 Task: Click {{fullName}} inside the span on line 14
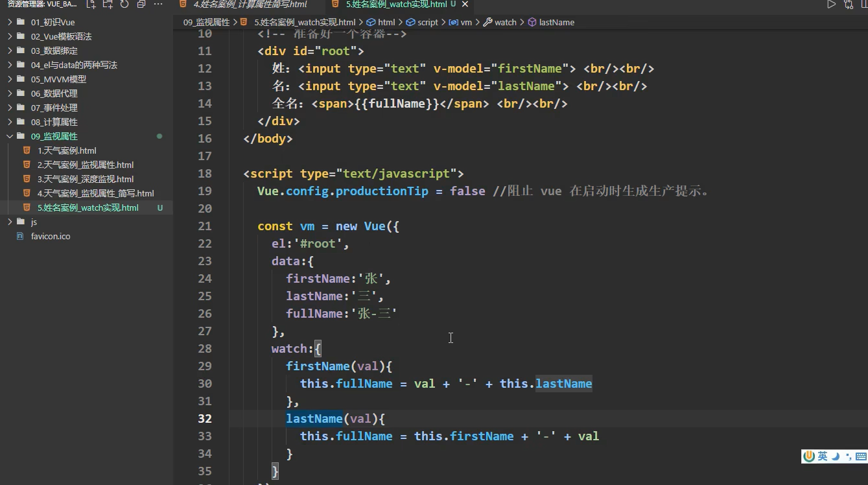point(397,103)
